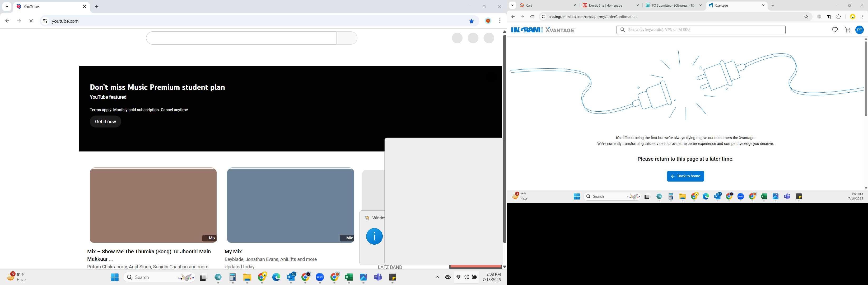868x285 pixels.
Task: Click the YouTube search box
Action: [241, 38]
